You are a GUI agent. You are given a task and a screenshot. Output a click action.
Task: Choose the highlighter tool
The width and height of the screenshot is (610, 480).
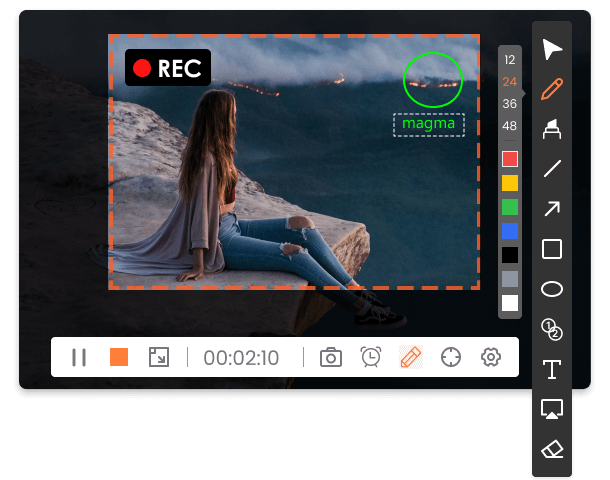(x=552, y=129)
